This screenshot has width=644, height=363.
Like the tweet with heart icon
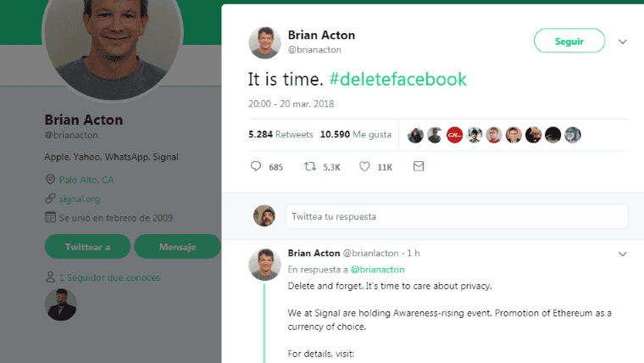click(364, 167)
